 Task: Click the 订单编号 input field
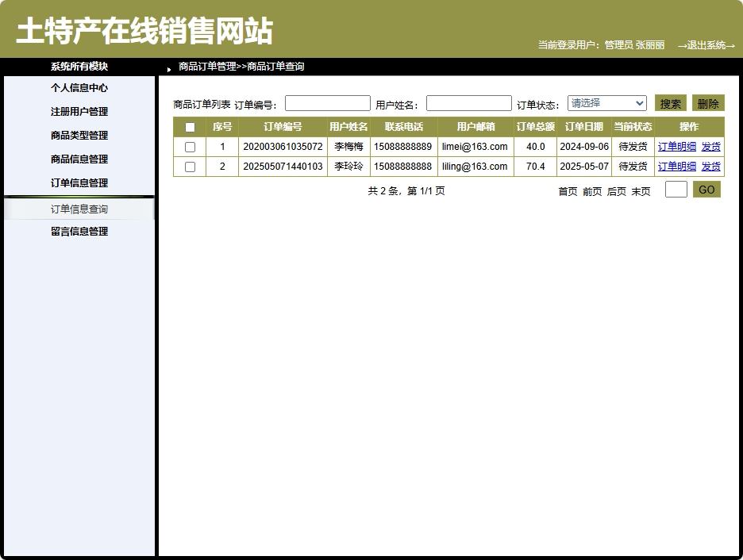pyautogui.click(x=327, y=102)
